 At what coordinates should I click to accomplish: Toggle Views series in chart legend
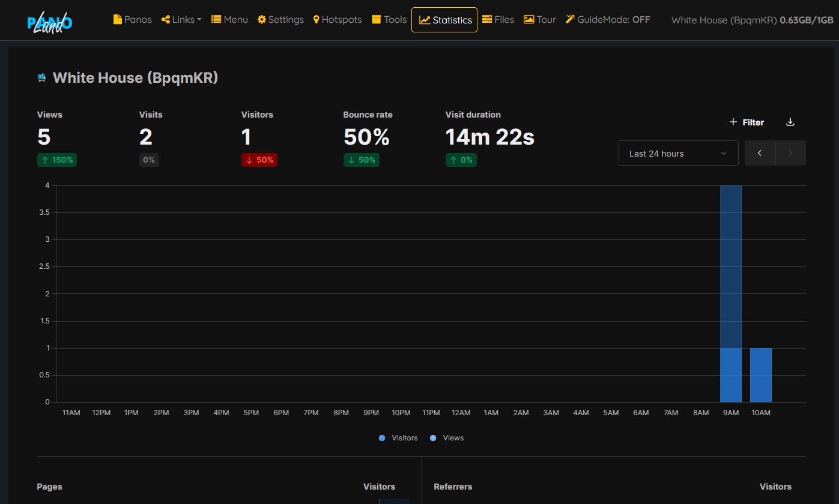(x=447, y=438)
